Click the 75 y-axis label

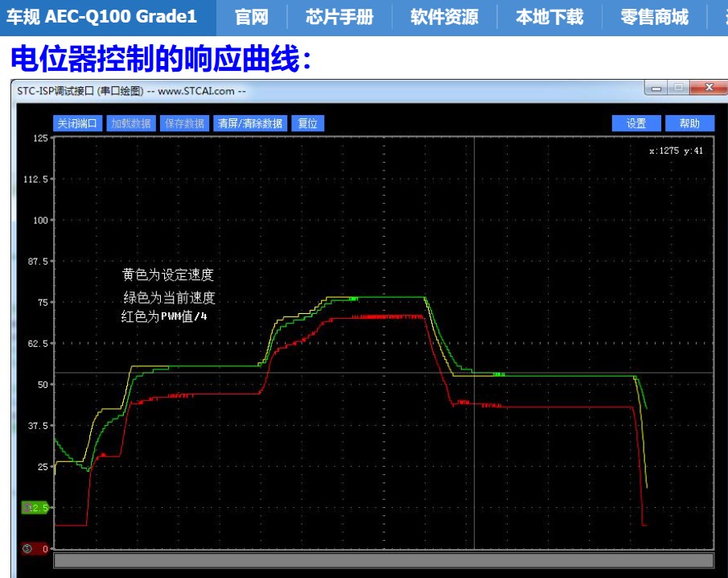tap(43, 303)
